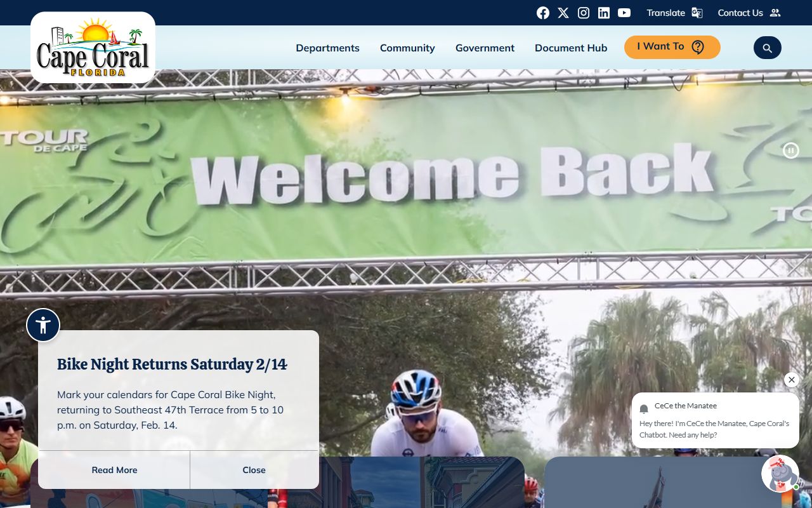Open the Departments menu
Viewport: 812px width, 508px height.
point(327,48)
